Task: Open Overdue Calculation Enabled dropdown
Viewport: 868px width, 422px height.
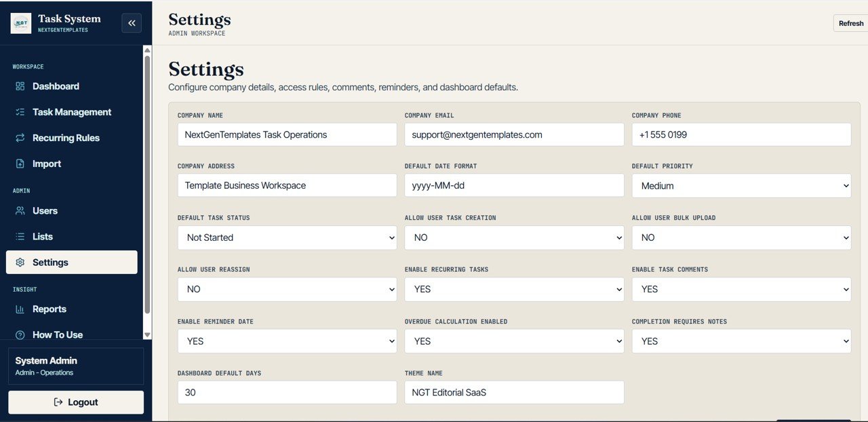Action: point(514,341)
